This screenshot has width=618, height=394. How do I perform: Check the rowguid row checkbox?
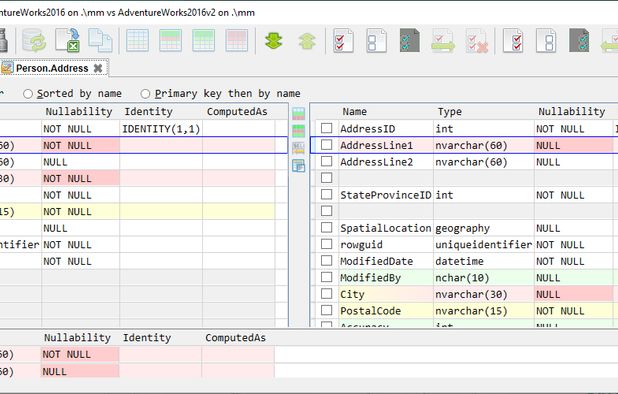tap(326, 244)
